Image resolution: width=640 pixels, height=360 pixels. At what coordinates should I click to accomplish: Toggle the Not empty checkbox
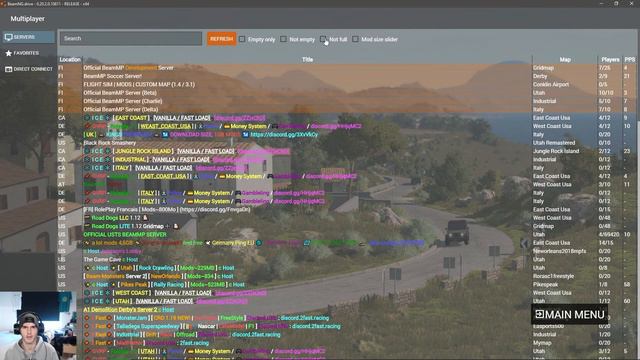click(283, 39)
